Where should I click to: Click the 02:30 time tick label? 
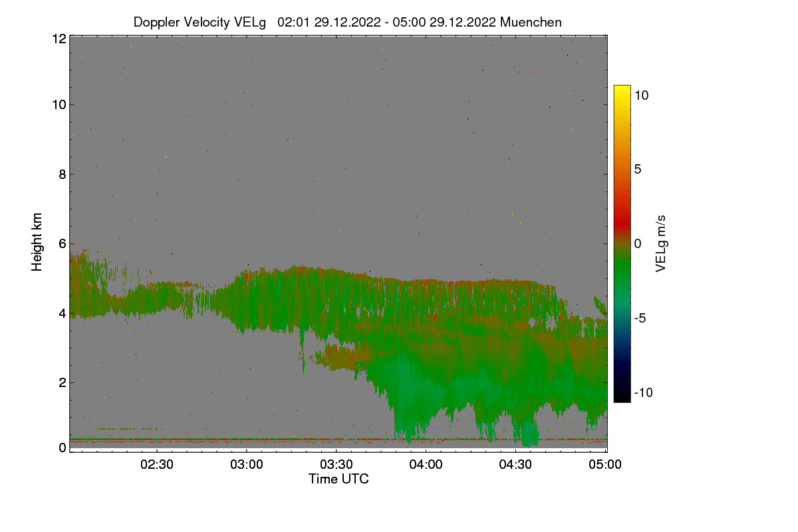pyautogui.click(x=158, y=465)
